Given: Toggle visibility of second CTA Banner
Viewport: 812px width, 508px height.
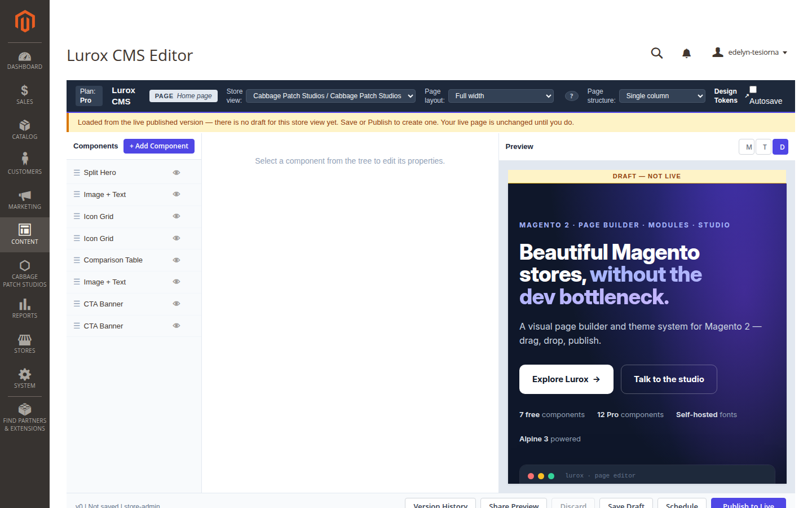Looking at the screenshot, I should [x=176, y=326].
